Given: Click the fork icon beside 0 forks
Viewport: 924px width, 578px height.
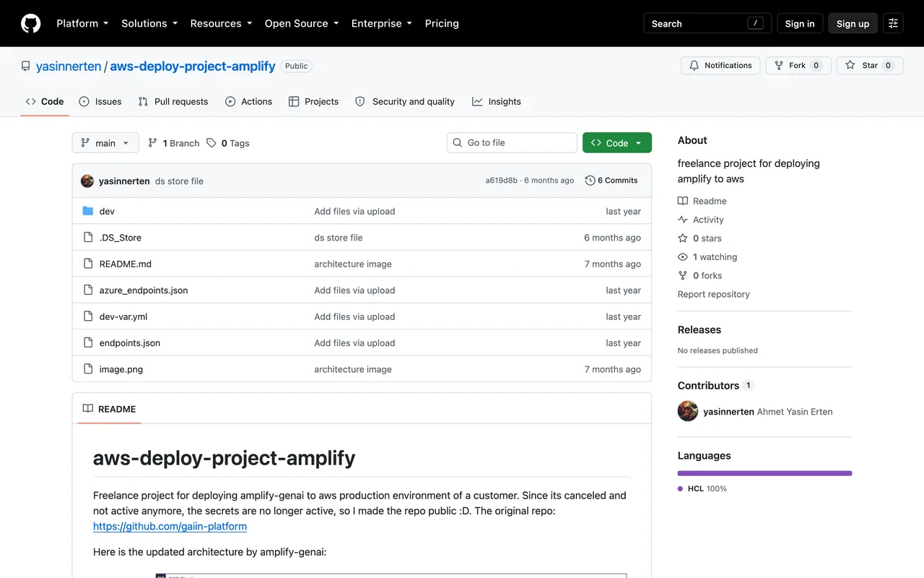Looking at the screenshot, I should (683, 275).
